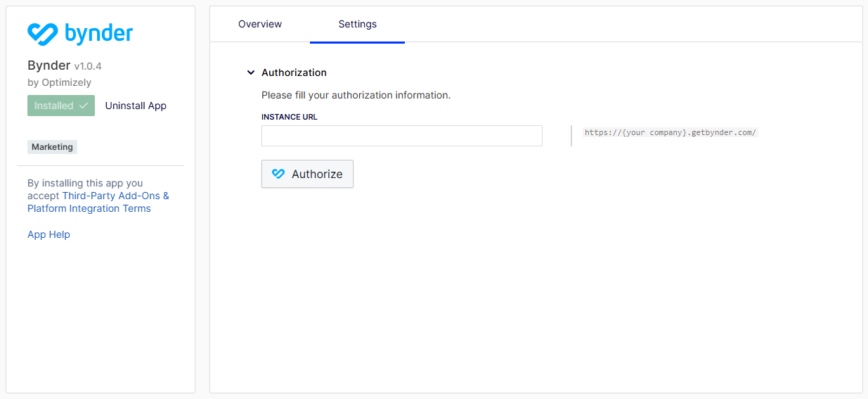Screen dimensions: 868x399
Task: Open the Third-Party Add-Ons & Platform Integration Terms link
Action: pyautogui.click(x=98, y=202)
